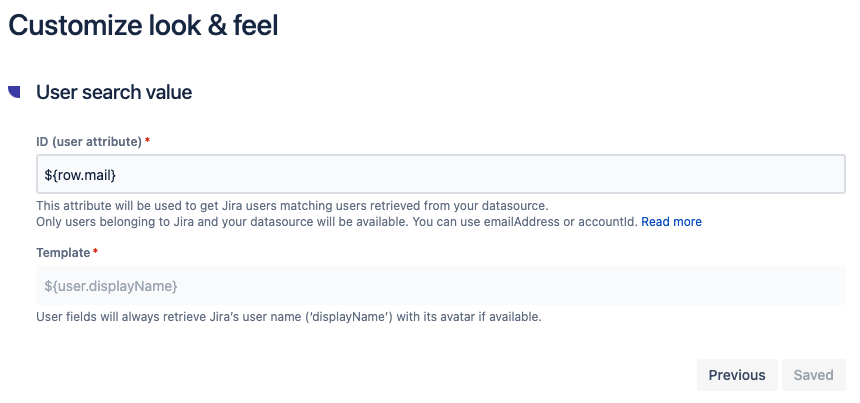Click the red asterisk beside ID (user attribute)
Image resolution: width=860 pixels, height=403 pixels.
[148, 142]
